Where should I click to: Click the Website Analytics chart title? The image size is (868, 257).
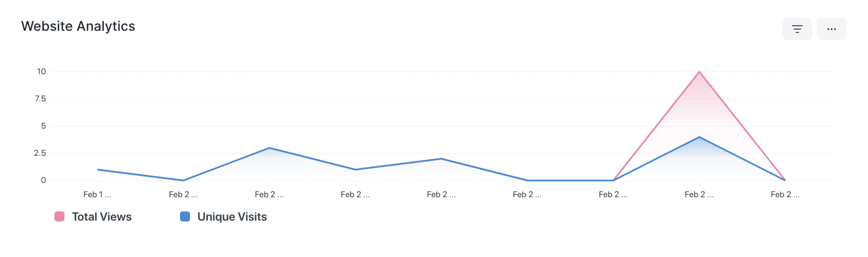[x=78, y=26]
